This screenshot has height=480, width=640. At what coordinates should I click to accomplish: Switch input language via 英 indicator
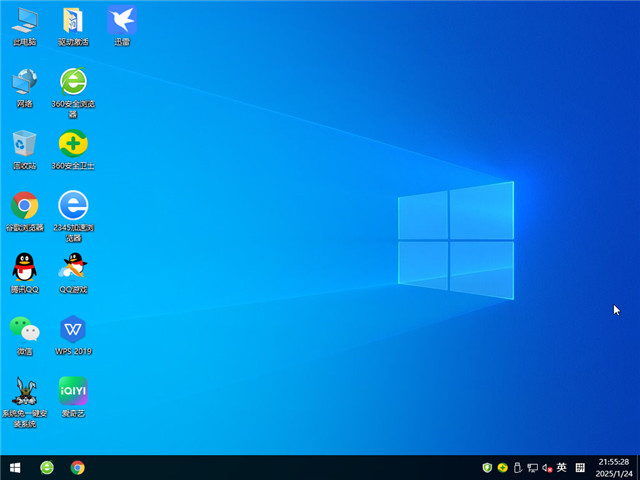click(x=562, y=467)
